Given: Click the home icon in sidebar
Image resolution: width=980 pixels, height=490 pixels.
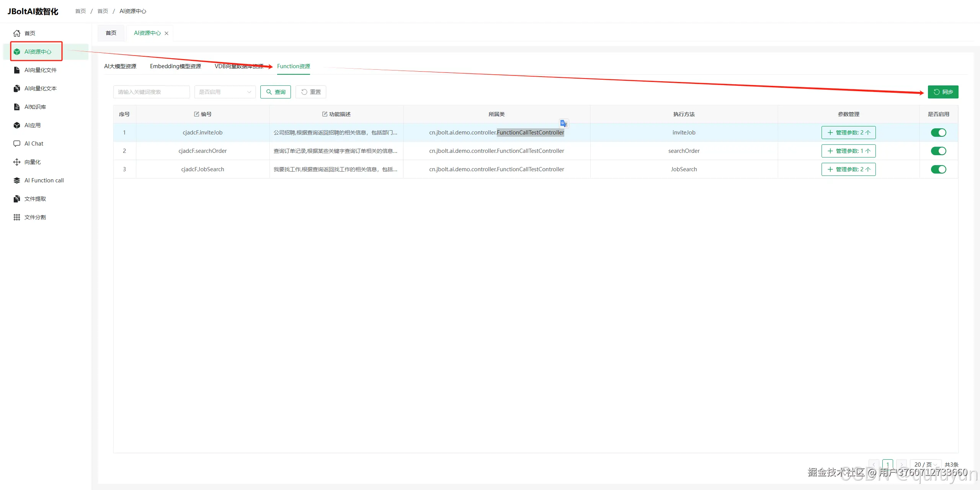Looking at the screenshot, I should tap(17, 33).
